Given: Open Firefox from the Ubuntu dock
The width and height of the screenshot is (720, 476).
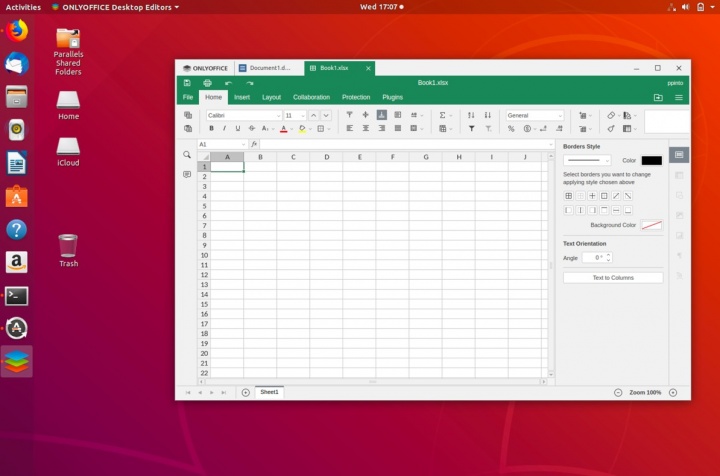Looking at the screenshot, I should click(x=17, y=31).
